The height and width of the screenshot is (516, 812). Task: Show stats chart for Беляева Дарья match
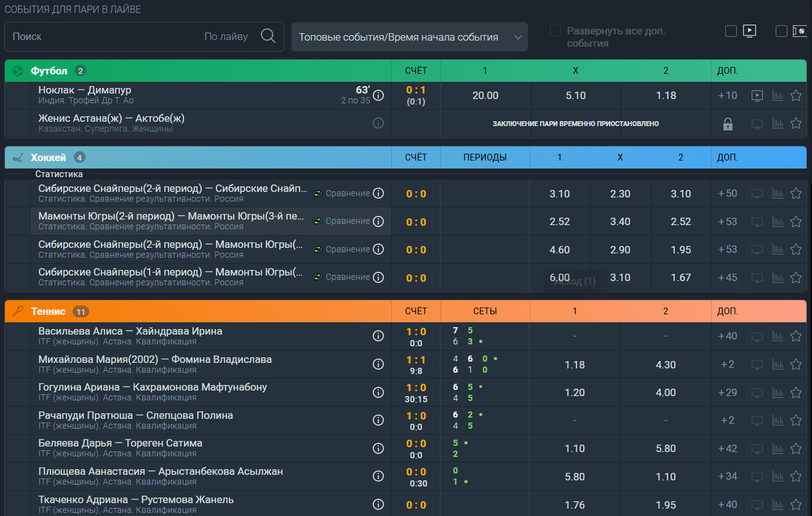coord(778,448)
